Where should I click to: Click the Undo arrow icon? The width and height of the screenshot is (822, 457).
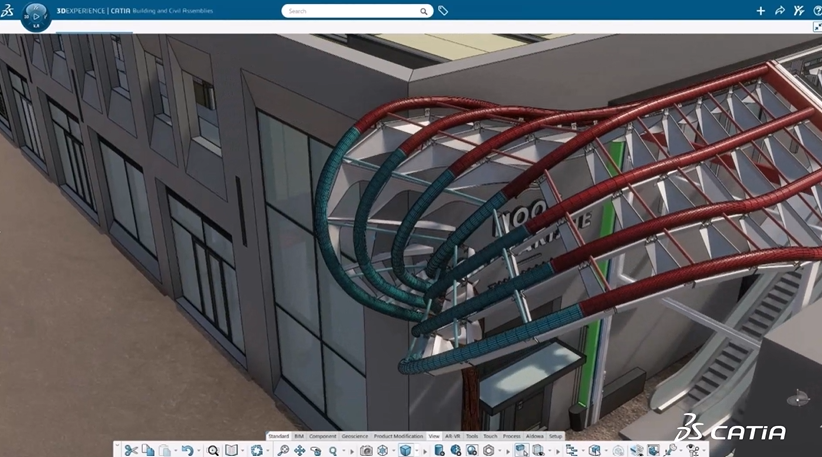pos(186,451)
